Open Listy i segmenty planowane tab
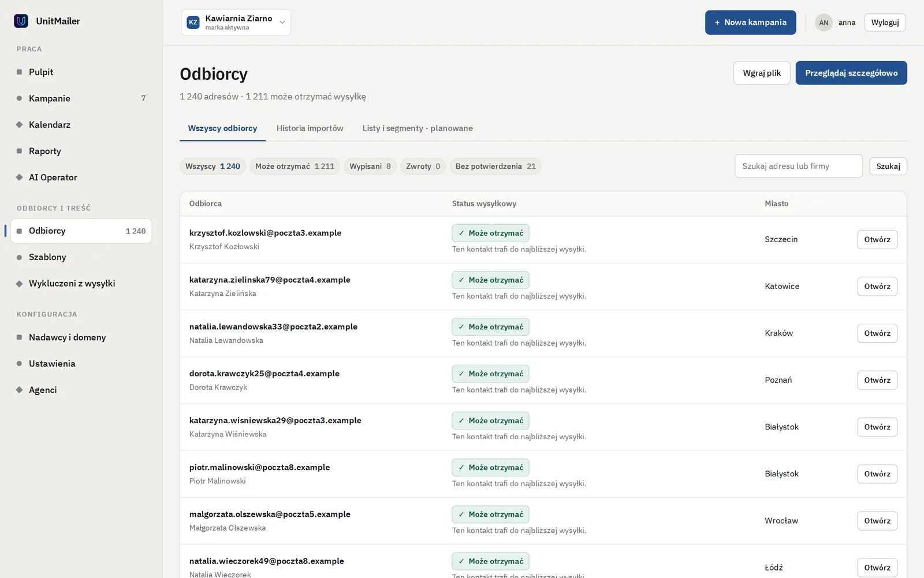924x578 pixels. [418, 128]
